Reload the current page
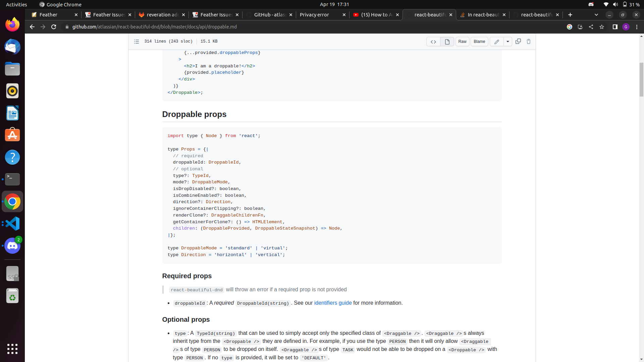Screen dimensions: 644x362 tap(54, 27)
